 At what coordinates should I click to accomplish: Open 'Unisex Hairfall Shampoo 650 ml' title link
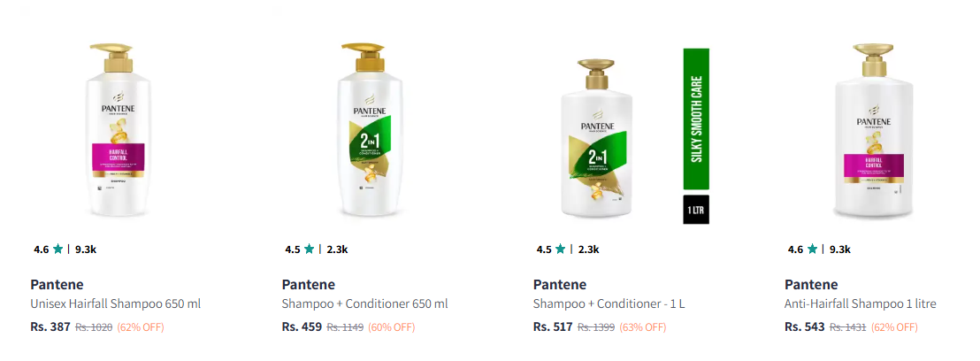pyautogui.click(x=116, y=304)
